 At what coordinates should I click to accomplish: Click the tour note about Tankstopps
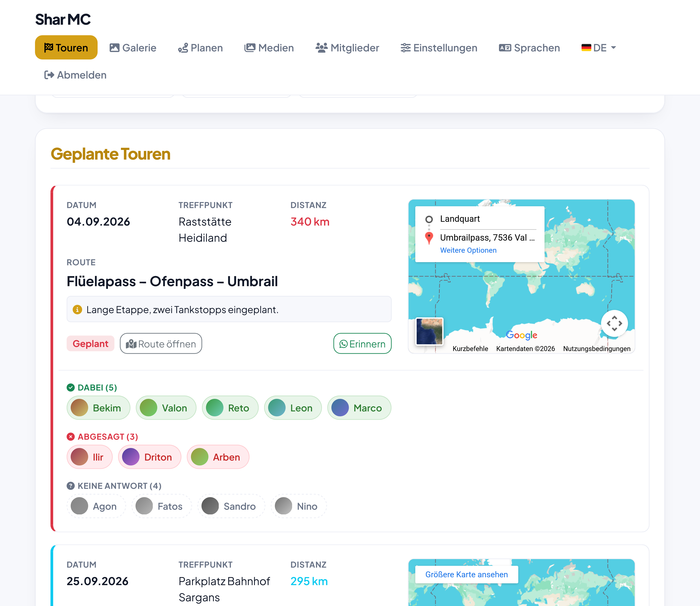182,310
